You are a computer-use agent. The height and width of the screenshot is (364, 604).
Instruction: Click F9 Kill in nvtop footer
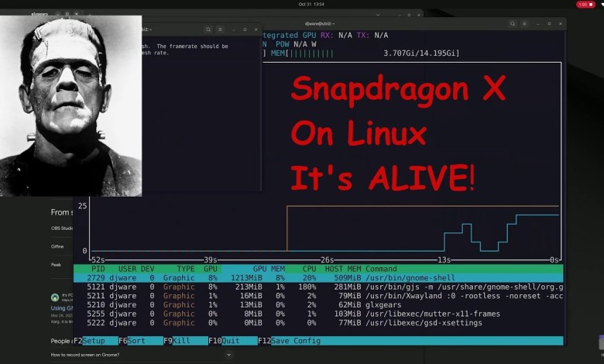[x=186, y=341]
